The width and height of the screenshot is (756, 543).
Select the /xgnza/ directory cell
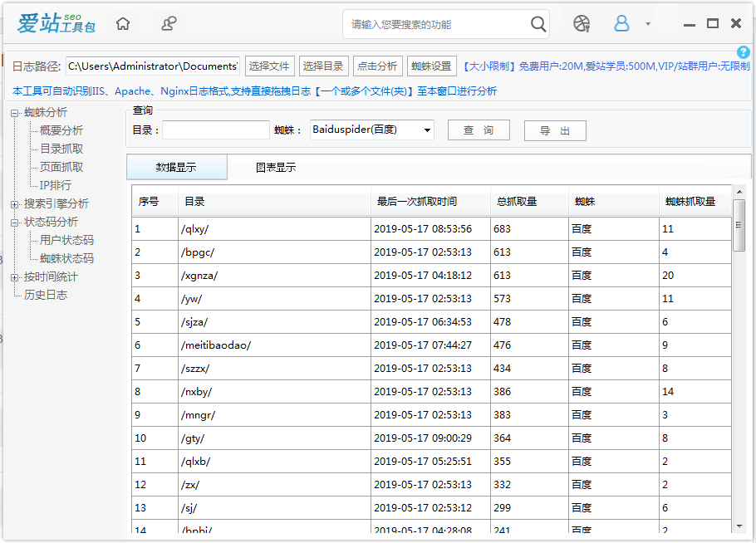(274, 276)
